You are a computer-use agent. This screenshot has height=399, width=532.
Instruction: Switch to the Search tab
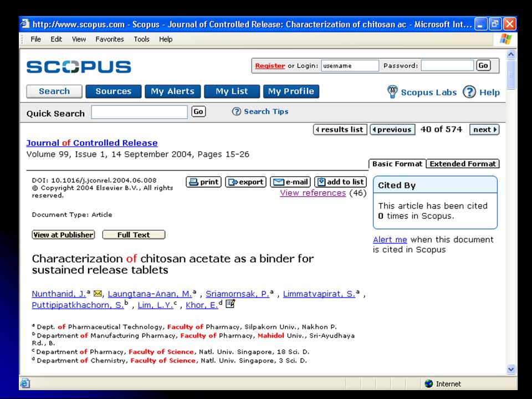coord(54,91)
